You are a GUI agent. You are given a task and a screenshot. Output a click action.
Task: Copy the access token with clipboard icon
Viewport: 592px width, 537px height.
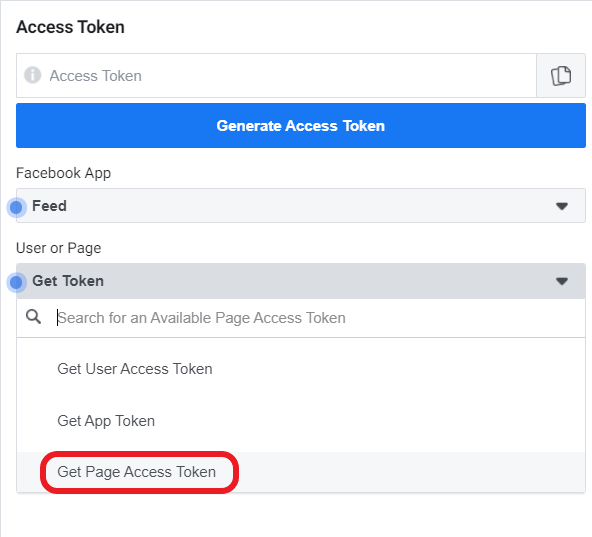(561, 76)
